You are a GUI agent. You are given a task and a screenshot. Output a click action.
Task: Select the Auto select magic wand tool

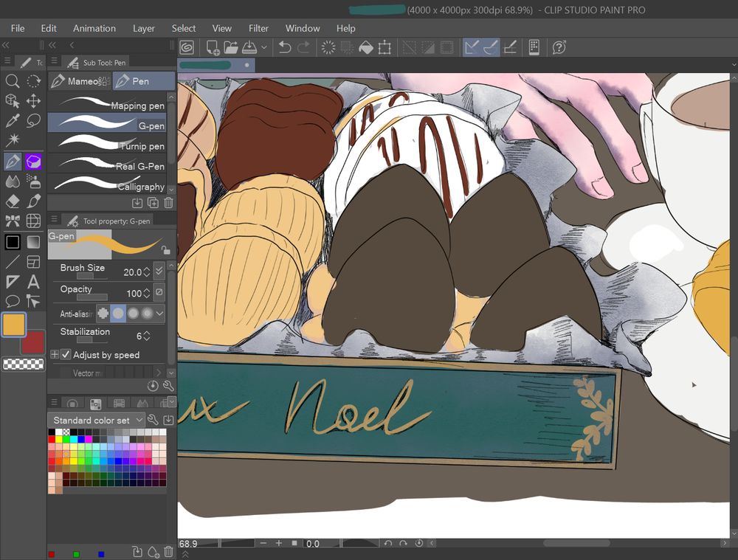(x=13, y=141)
